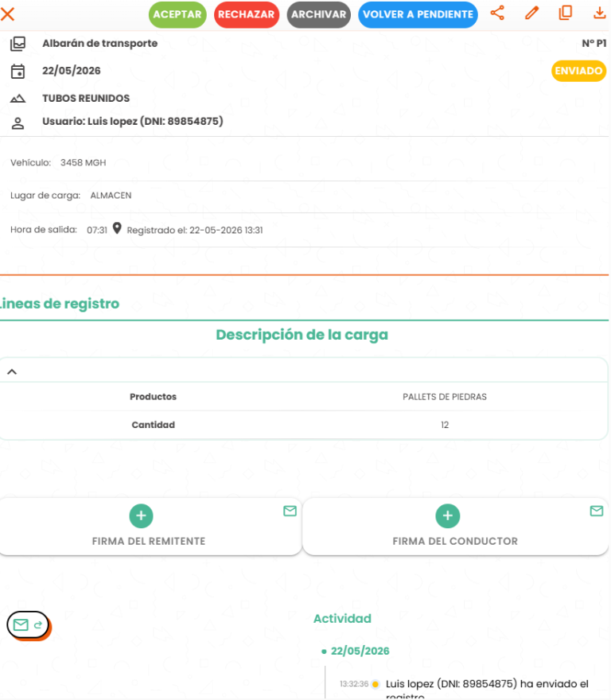This screenshot has width=611, height=700.
Task: Click the ALMACEN loading place value
Action: tap(111, 195)
